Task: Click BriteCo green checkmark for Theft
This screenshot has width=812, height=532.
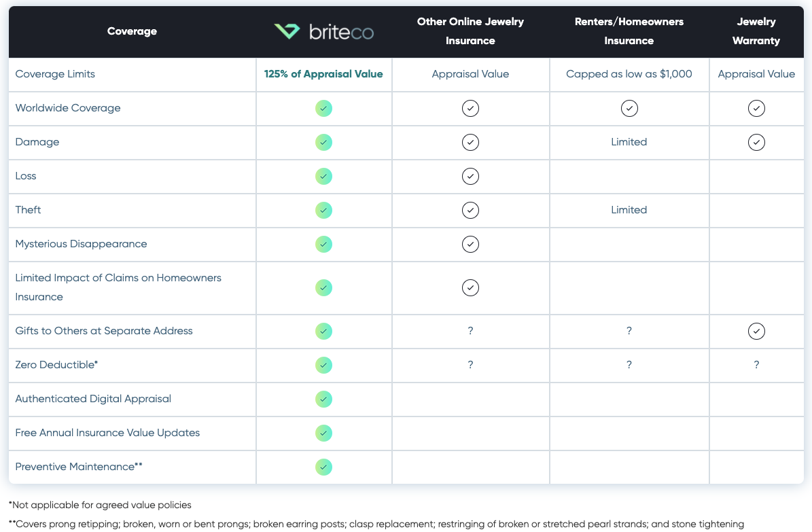Action: 323,211
